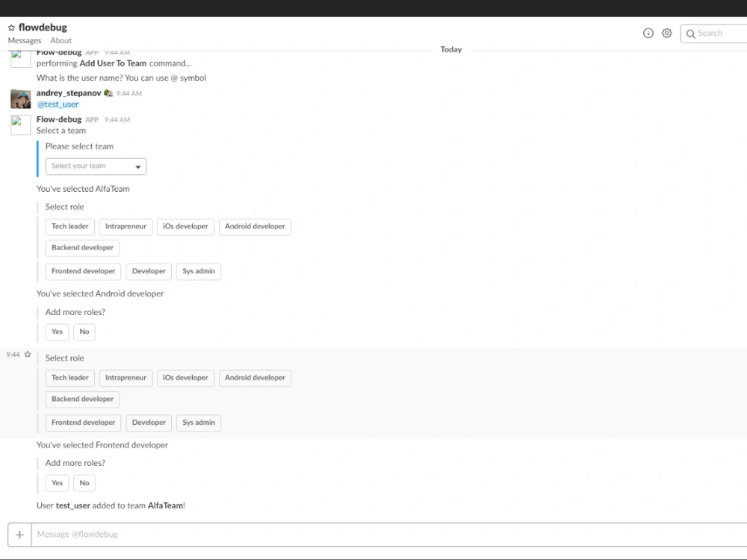The height and width of the screenshot is (560, 747).
Task: Click the 'Please select team' label
Action: pos(80,146)
